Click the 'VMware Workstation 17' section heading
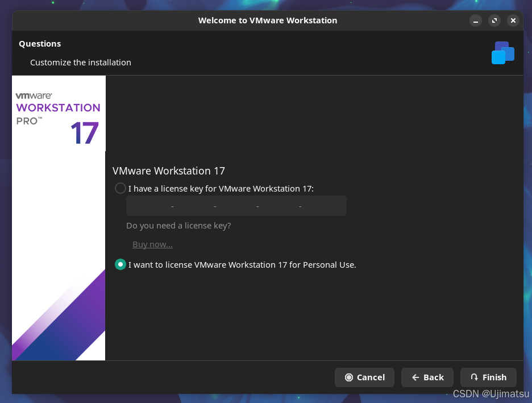The image size is (532, 403). pos(169,171)
